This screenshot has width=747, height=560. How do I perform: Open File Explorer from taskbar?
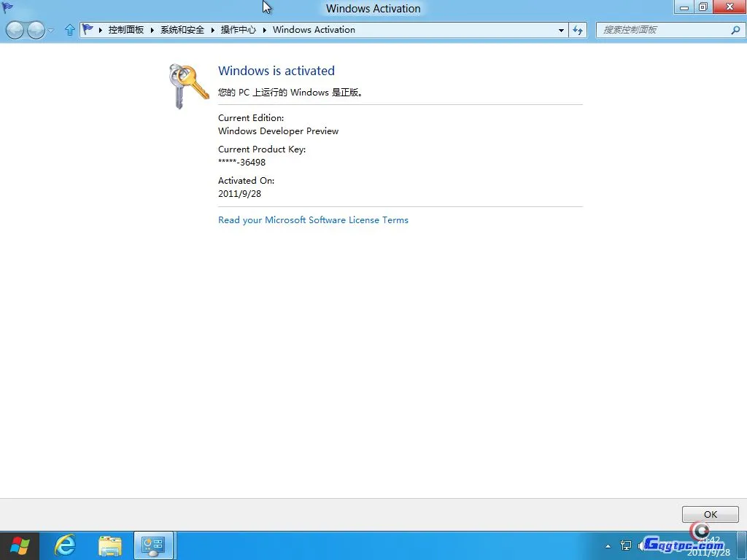tap(110, 545)
